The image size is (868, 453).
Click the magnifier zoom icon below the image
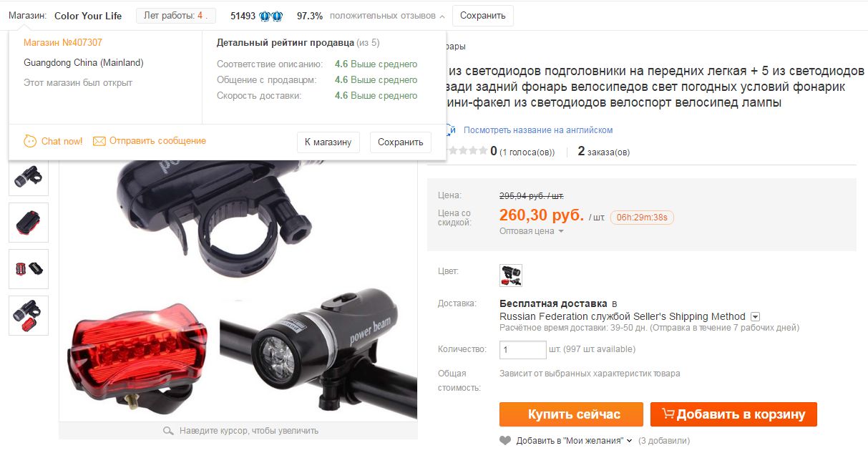pos(168,431)
